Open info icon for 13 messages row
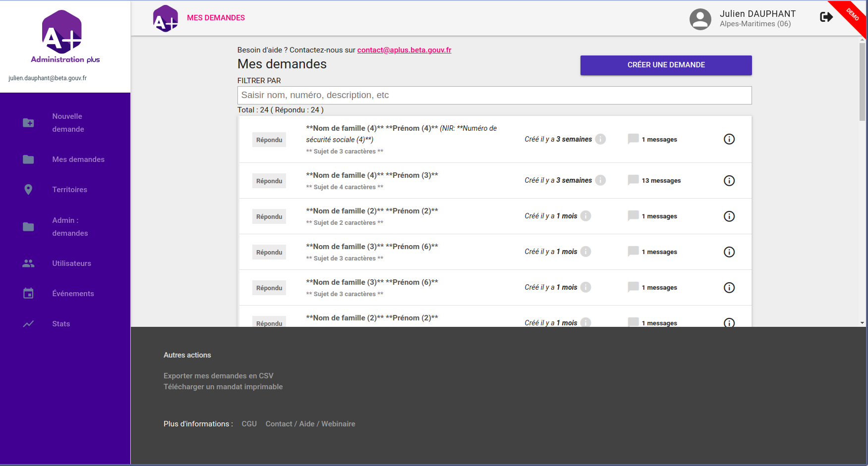Viewport: 868px width, 466px height. click(x=729, y=181)
